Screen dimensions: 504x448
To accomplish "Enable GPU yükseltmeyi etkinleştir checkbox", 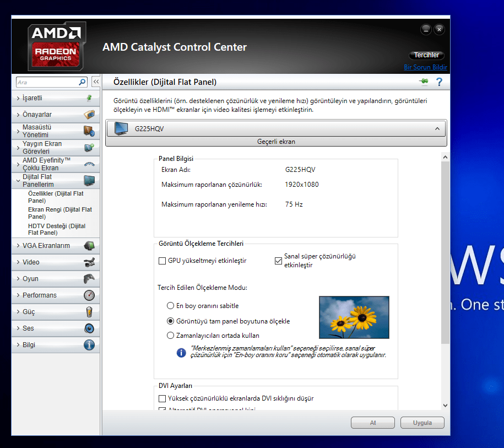I will coord(162,261).
